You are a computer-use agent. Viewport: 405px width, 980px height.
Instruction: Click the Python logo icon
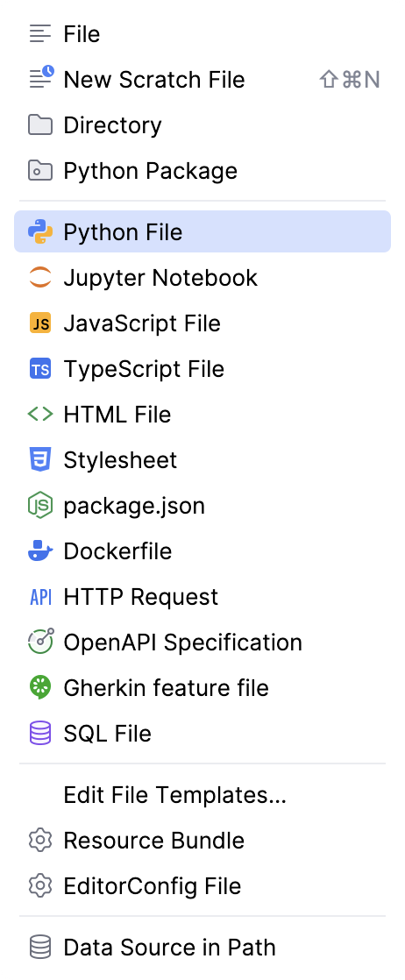(40, 232)
